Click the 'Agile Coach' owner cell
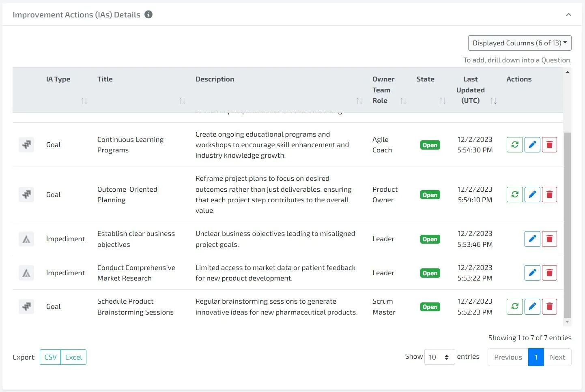The height and width of the screenshot is (392, 585). [x=382, y=145]
